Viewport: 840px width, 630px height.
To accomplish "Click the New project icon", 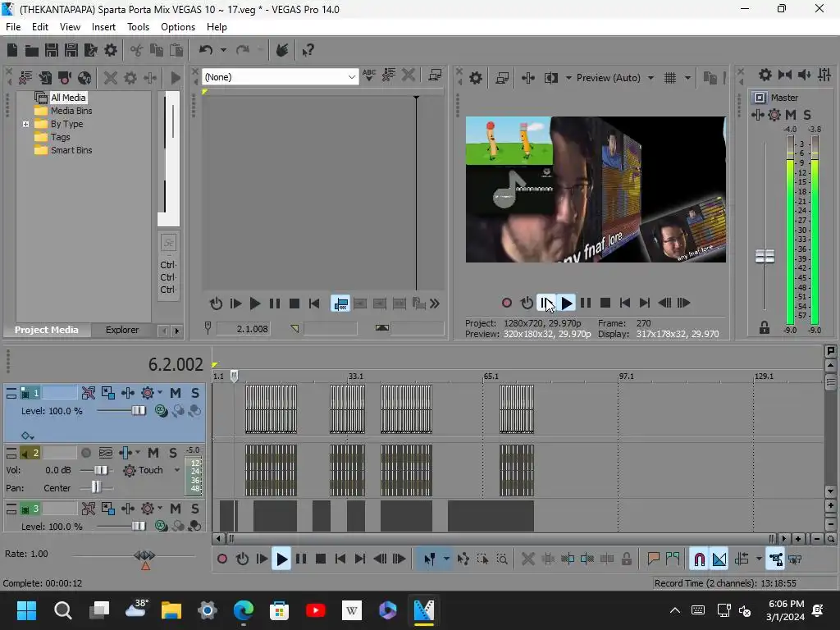I will [x=11, y=50].
